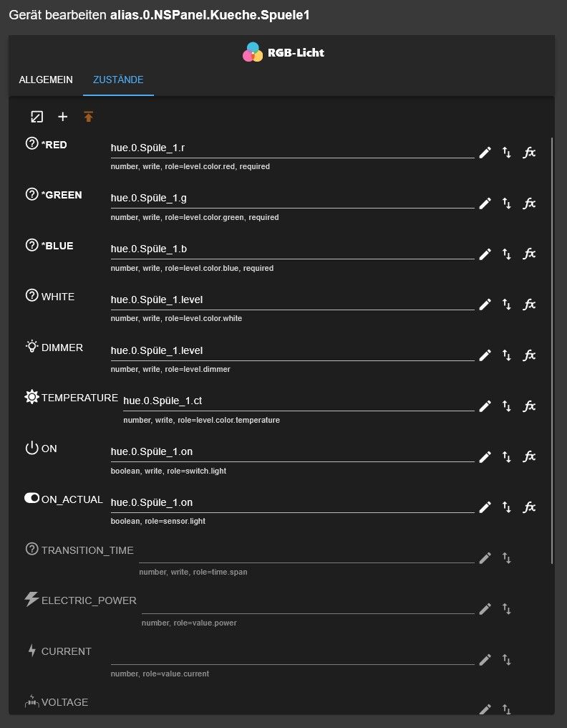Open function editor for the TEMPERATURE state
The width and height of the screenshot is (567, 728).
tap(529, 406)
